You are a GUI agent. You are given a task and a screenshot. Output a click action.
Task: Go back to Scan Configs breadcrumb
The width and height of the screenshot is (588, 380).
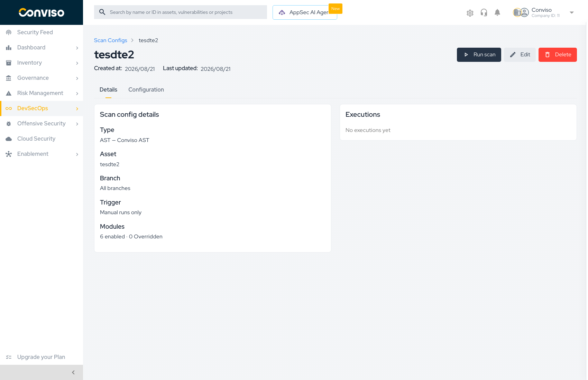click(111, 40)
